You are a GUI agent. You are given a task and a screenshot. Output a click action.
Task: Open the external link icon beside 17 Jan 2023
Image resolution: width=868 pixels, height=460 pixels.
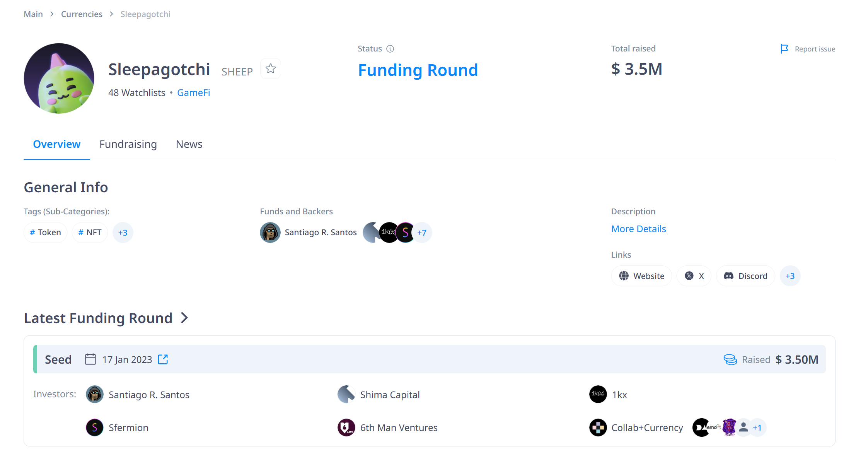(x=163, y=359)
